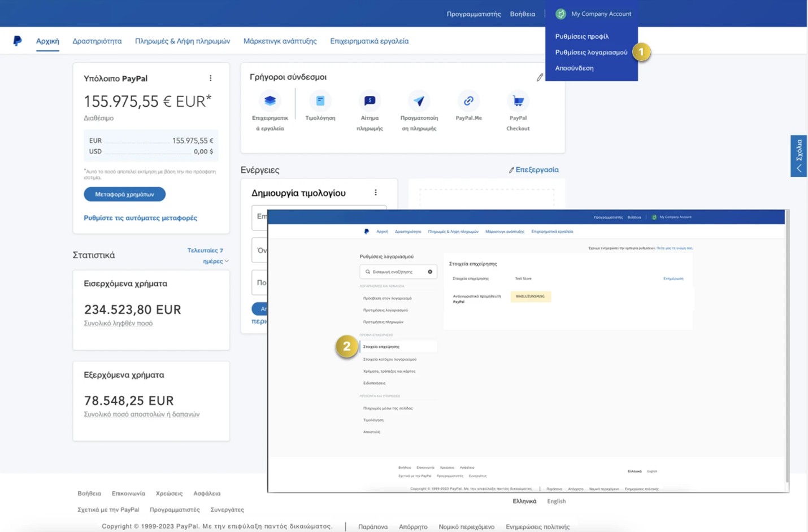This screenshot has height=532, width=808.
Task: Select the Πραγματοποίηση πληρωμής icon
Action: point(419,101)
